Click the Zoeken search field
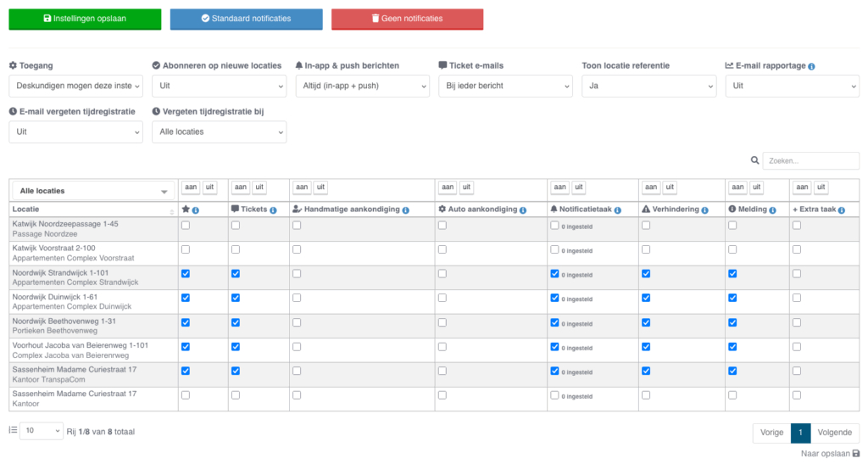Screen dimensions: 868x464 (810, 160)
